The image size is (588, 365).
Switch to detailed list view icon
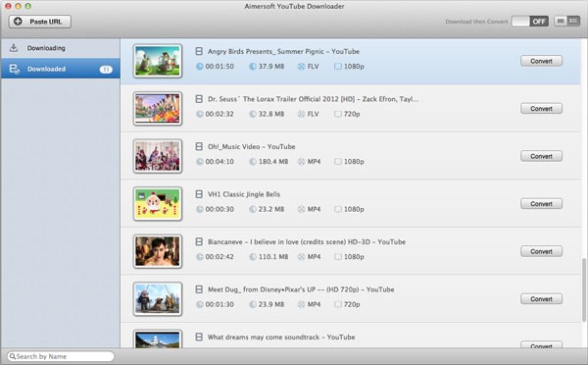click(x=573, y=21)
